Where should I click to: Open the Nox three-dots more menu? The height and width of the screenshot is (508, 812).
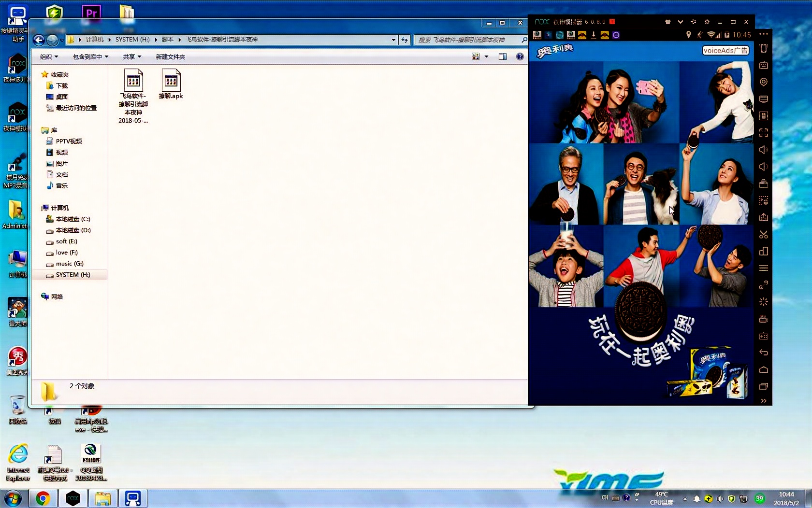[764, 34]
